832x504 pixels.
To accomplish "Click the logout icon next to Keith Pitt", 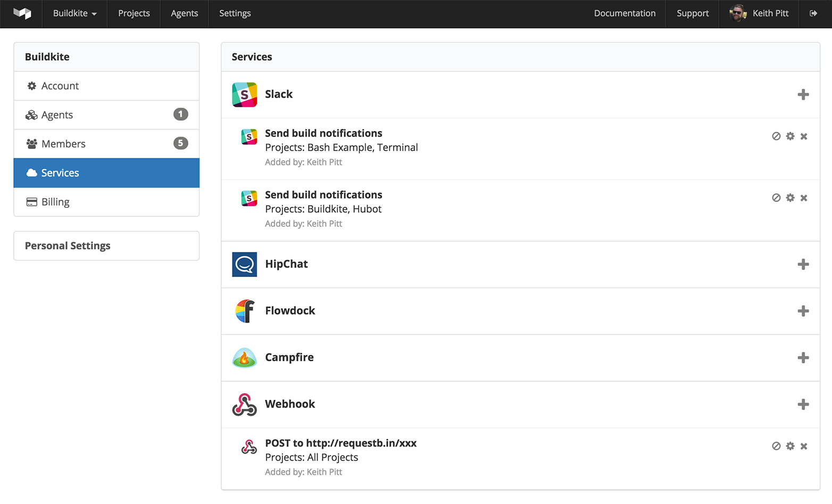I will (x=813, y=13).
